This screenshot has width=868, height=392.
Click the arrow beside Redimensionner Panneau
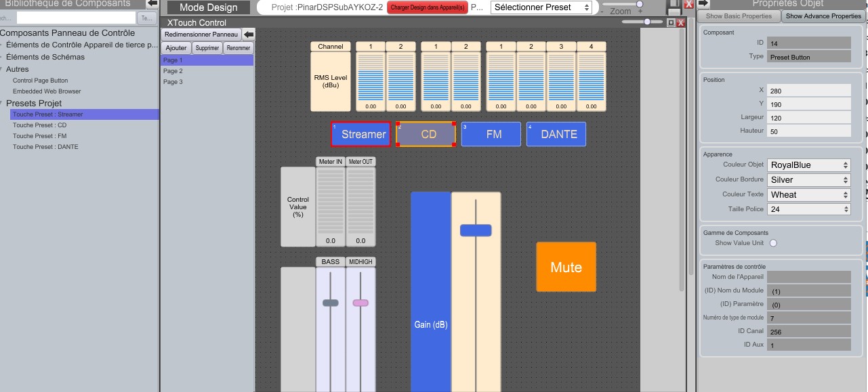coord(249,35)
